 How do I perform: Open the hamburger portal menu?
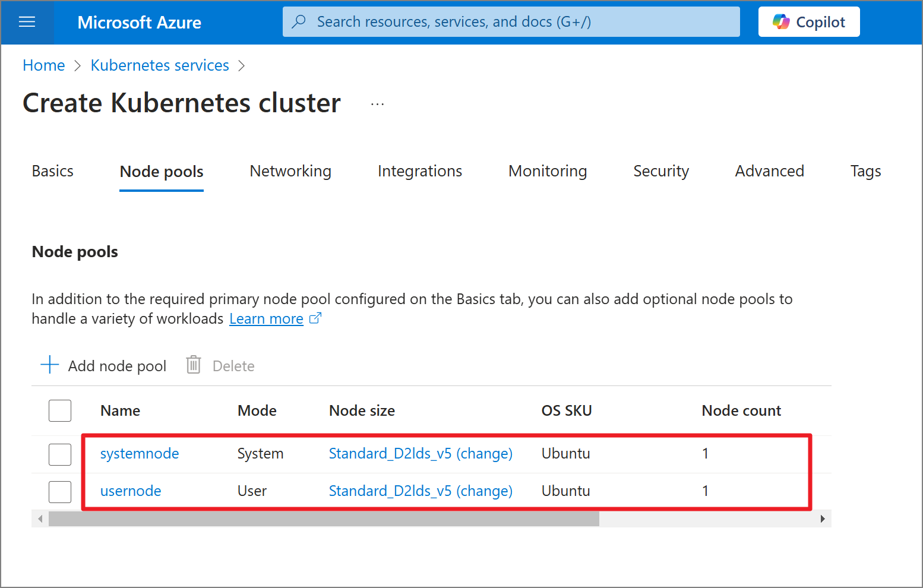[27, 23]
